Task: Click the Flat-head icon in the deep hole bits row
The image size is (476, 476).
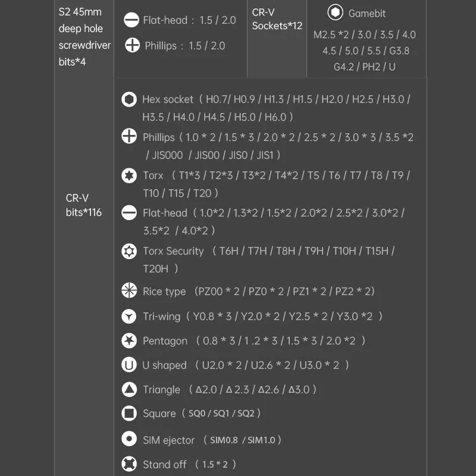Action: (x=131, y=20)
